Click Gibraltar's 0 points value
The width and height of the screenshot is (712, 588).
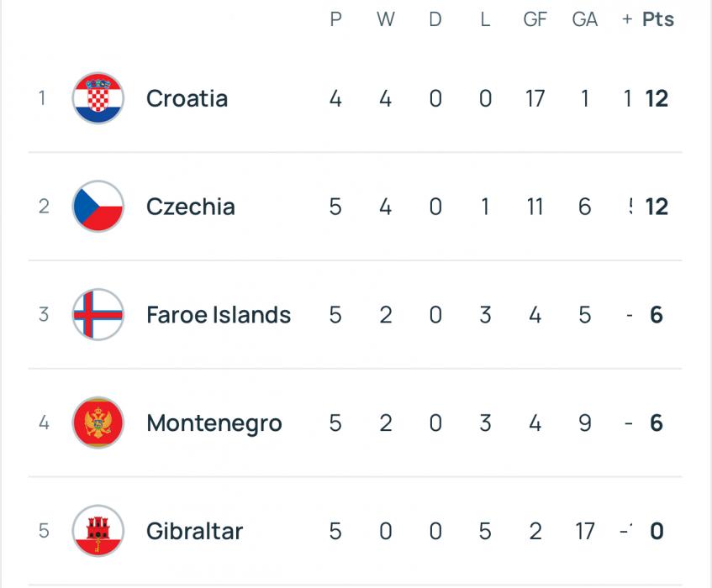pyautogui.click(x=657, y=531)
